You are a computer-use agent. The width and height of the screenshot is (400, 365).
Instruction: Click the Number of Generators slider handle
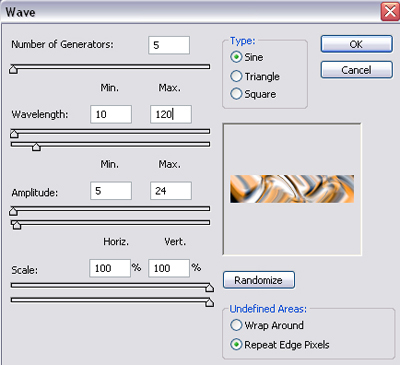[x=13, y=69]
